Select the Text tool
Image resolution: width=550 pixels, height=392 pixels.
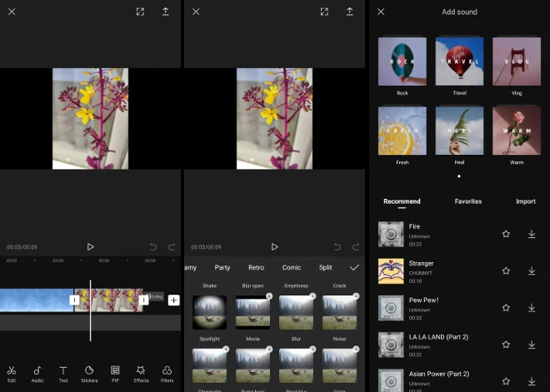62,374
